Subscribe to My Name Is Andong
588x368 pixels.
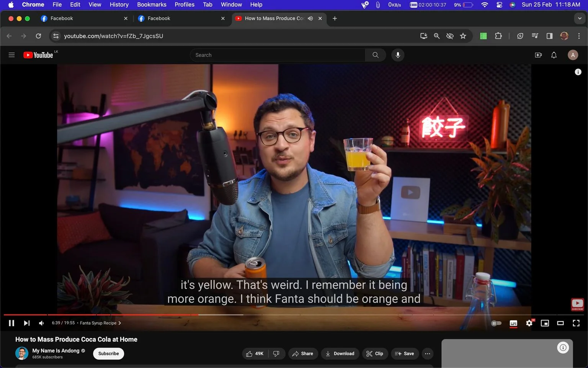point(108,353)
